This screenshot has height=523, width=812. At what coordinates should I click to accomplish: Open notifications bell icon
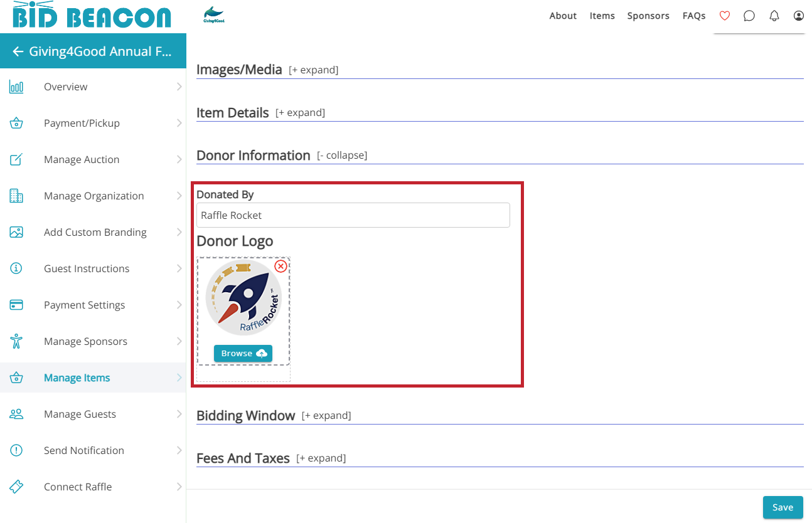coord(774,16)
